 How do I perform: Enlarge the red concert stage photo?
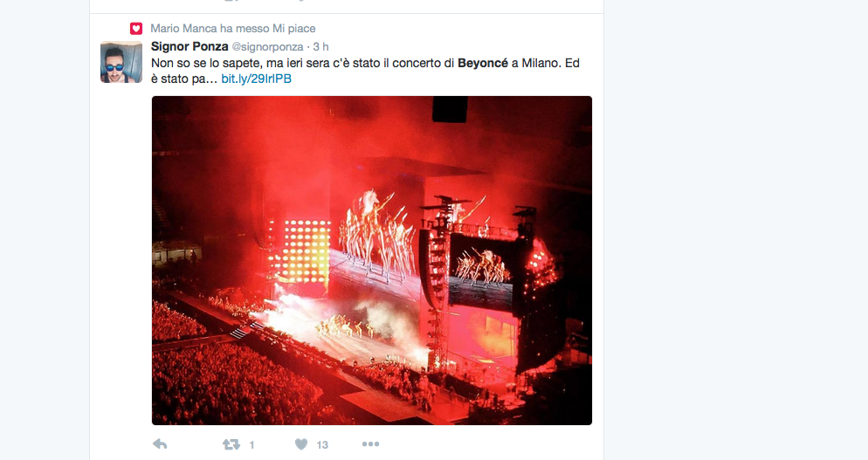pyautogui.click(x=372, y=260)
